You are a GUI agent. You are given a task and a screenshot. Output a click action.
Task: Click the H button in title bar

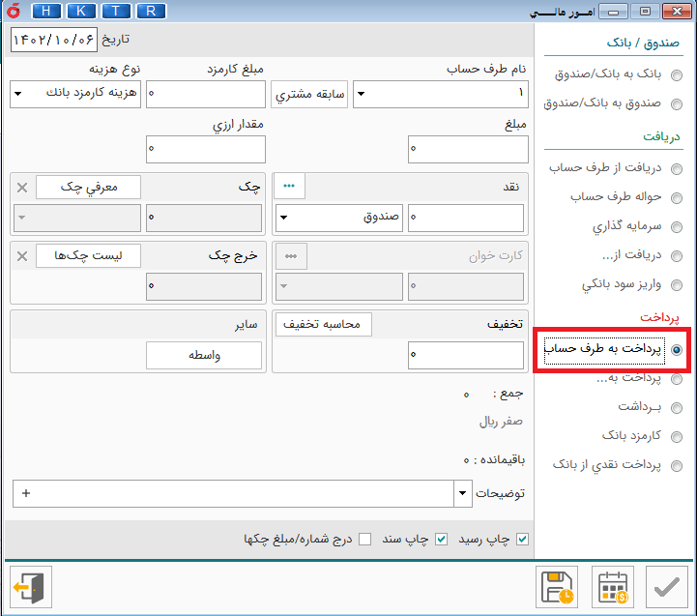click(48, 12)
